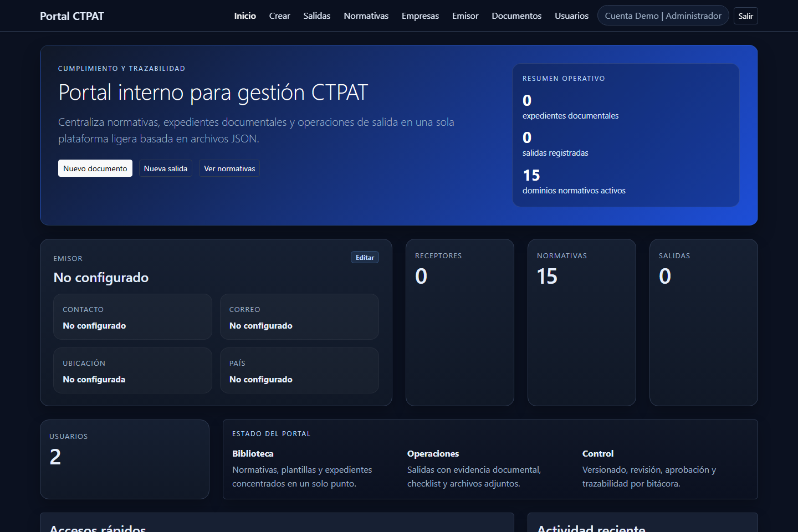The image size is (798, 532).
Task: Select the Normativas card showing 15
Action: click(x=582, y=323)
